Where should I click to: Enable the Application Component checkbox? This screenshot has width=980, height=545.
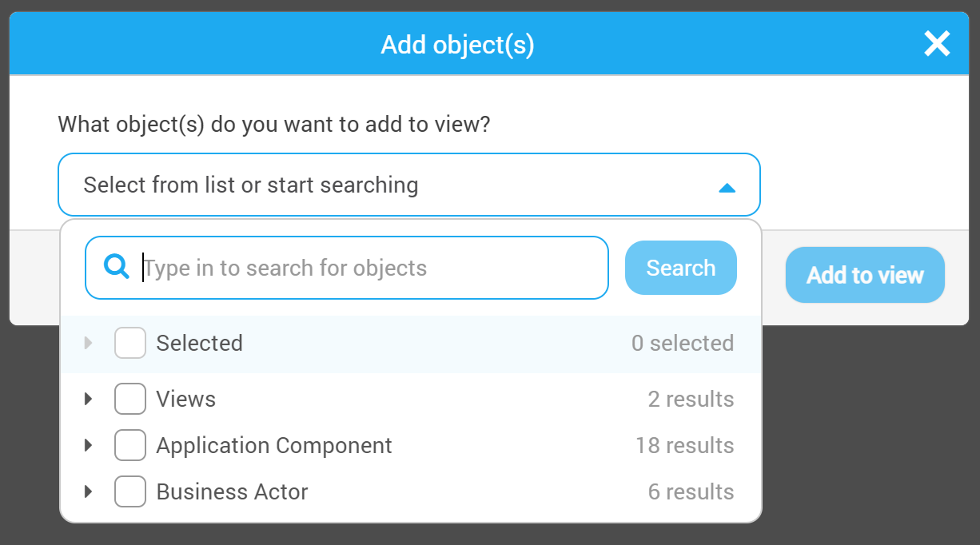[130, 445]
